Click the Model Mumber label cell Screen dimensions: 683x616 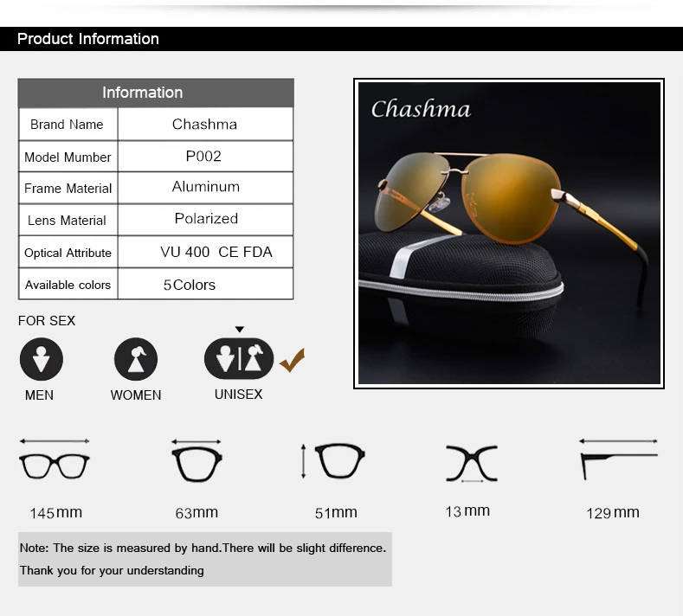[x=68, y=157]
